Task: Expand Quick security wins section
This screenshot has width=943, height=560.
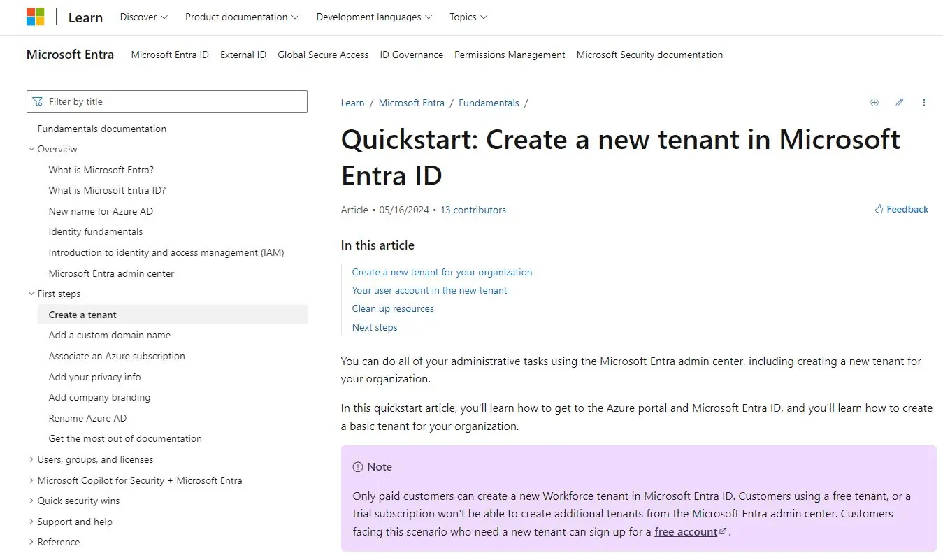Action: click(x=31, y=501)
